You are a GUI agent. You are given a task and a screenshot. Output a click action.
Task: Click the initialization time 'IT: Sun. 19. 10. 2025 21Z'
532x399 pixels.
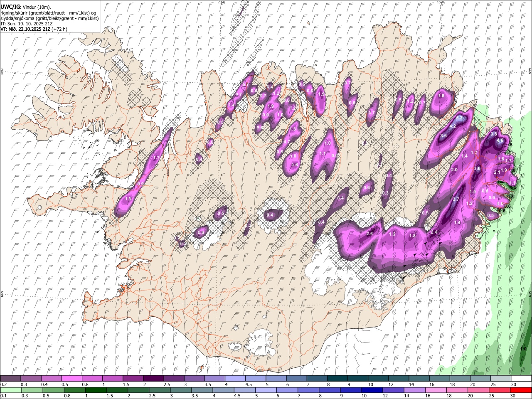[26, 24]
